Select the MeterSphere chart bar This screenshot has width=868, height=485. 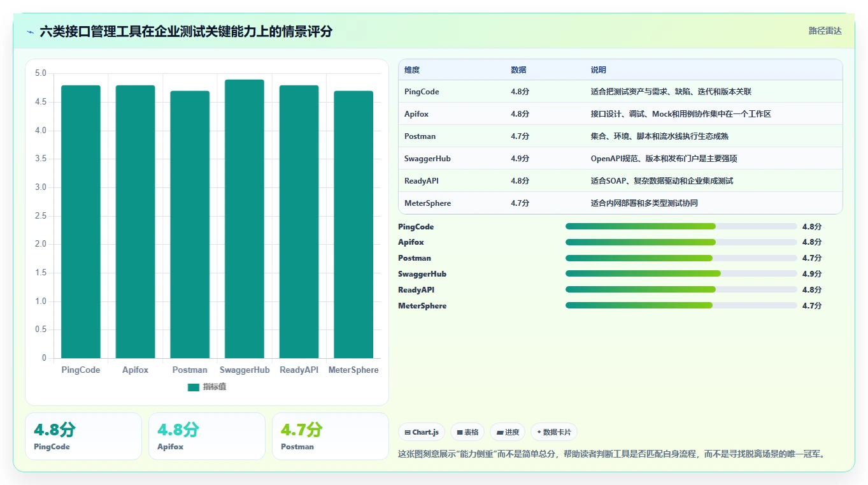353,224
